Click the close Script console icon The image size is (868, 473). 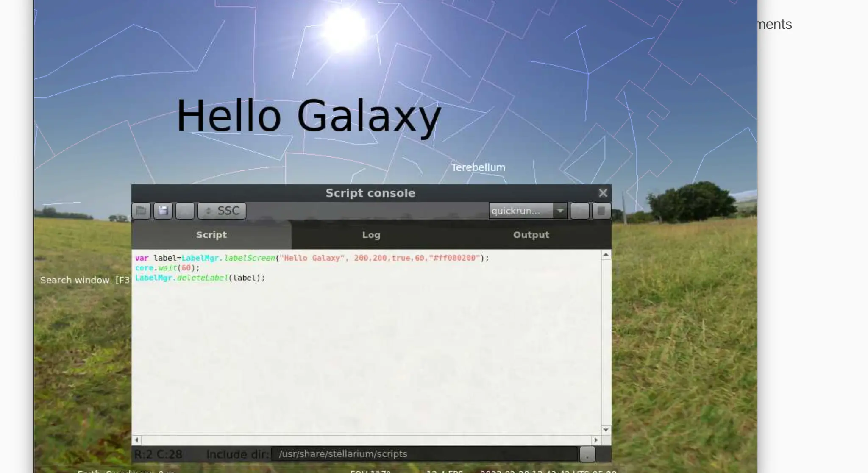click(x=603, y=193)
